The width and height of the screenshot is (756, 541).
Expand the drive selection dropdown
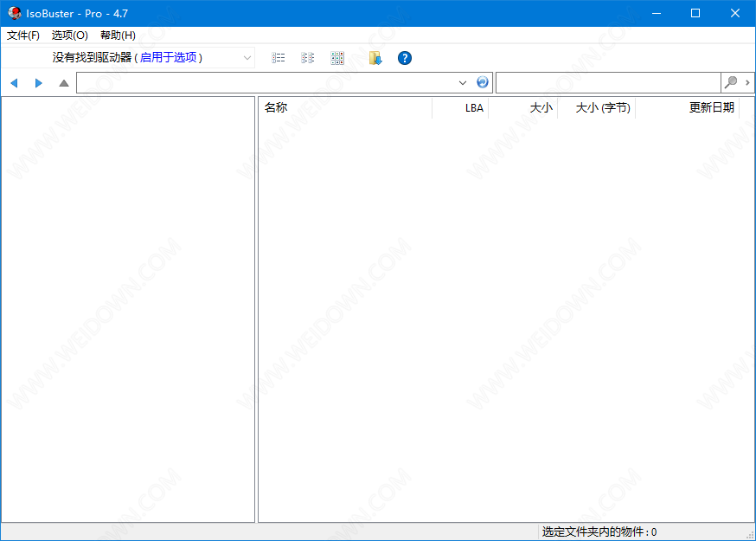pyautogui.click(x=247, y=58)
